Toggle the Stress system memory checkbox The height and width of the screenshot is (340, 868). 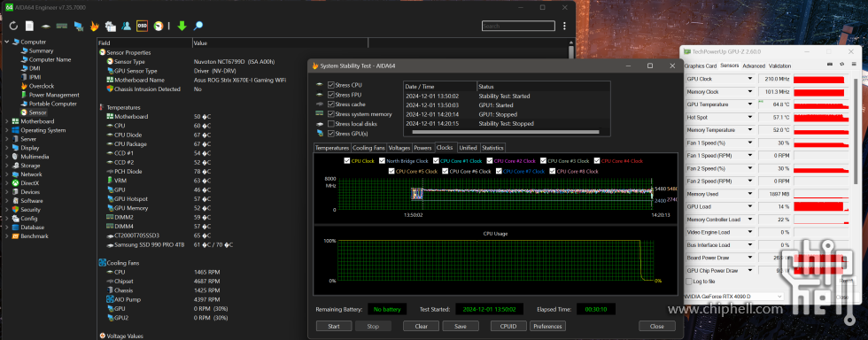pos(331,114)
